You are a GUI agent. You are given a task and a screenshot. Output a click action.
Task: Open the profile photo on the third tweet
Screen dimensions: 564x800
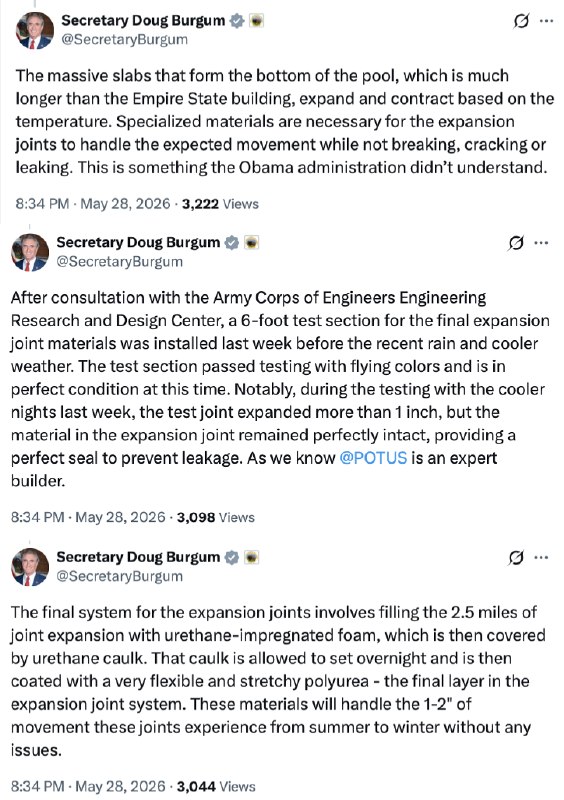pyautogui.click(x=30, y=567)
